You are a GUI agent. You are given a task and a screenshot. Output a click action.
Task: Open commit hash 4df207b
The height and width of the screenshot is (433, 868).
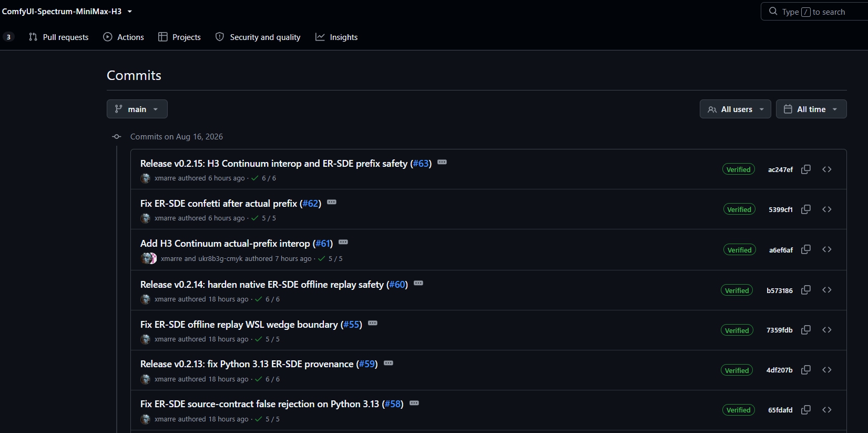tap(780, 370)
